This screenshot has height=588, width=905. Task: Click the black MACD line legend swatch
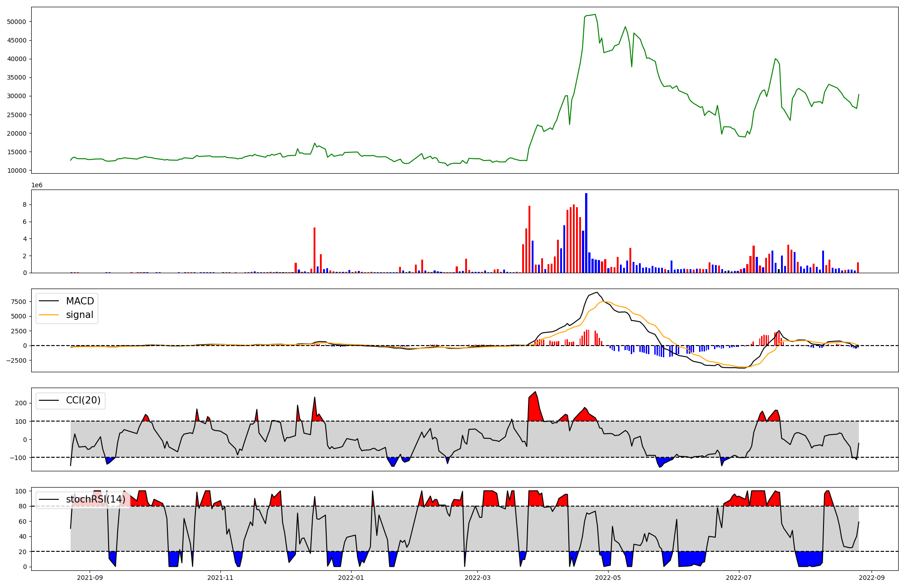(x=49, y=301)
